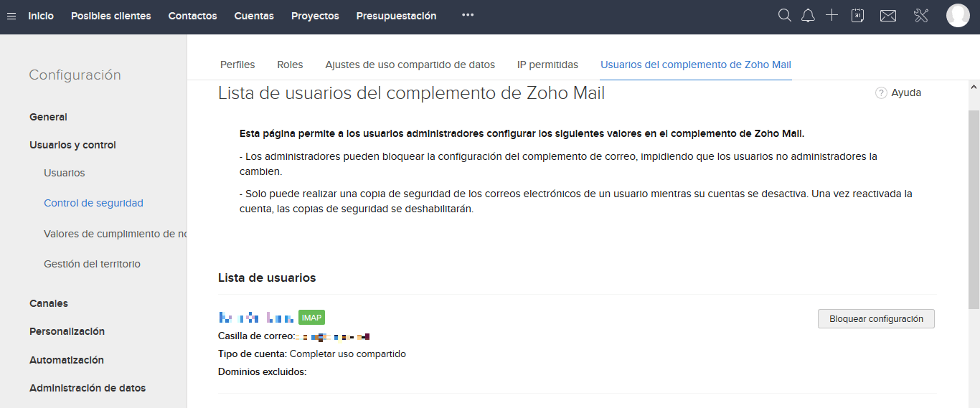
Task: Go to Inicio module
Action: 41,16
